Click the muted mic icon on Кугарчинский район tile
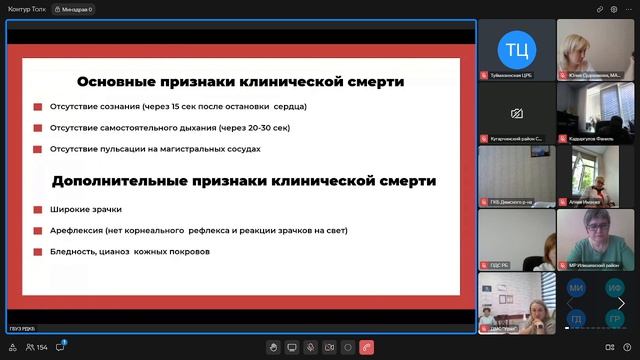This screenshot has height=360, width=640. click(484, 139)
